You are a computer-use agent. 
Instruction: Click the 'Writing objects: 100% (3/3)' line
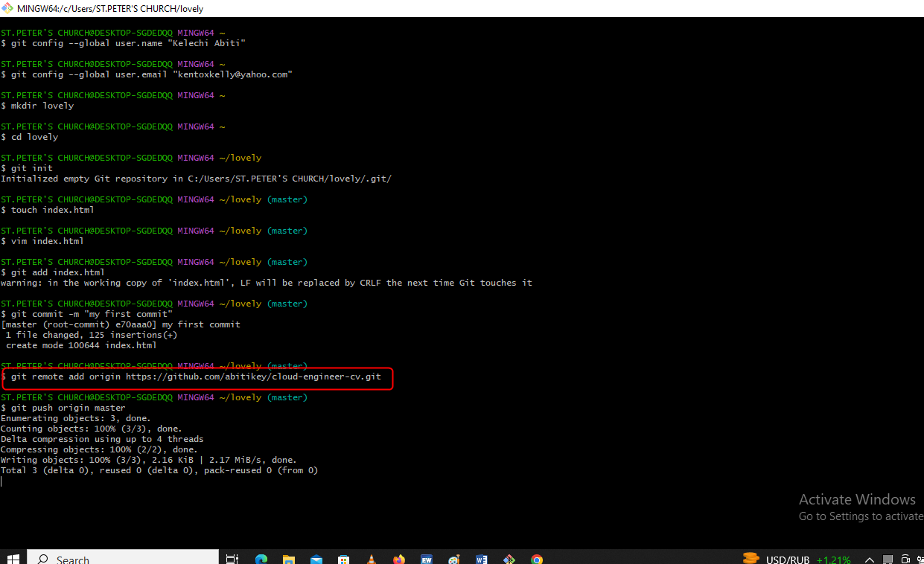click(148, 460)
